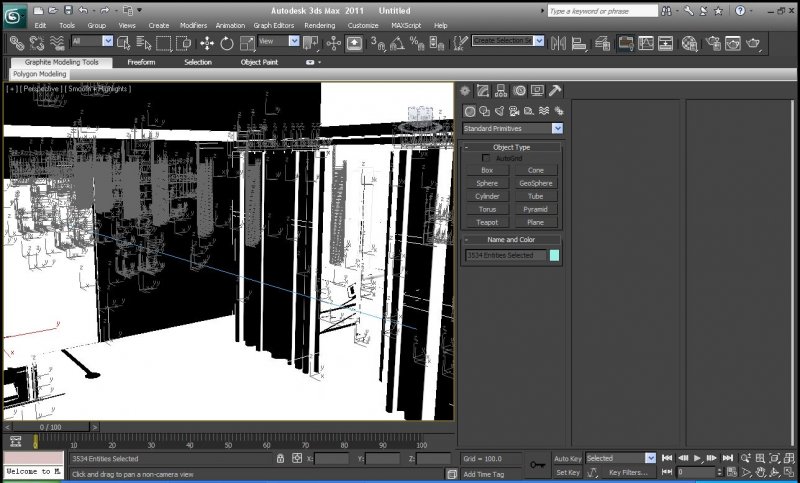Open the Rendered Frame Window
This screenshot has height=483, width=800.
[733, 43]
